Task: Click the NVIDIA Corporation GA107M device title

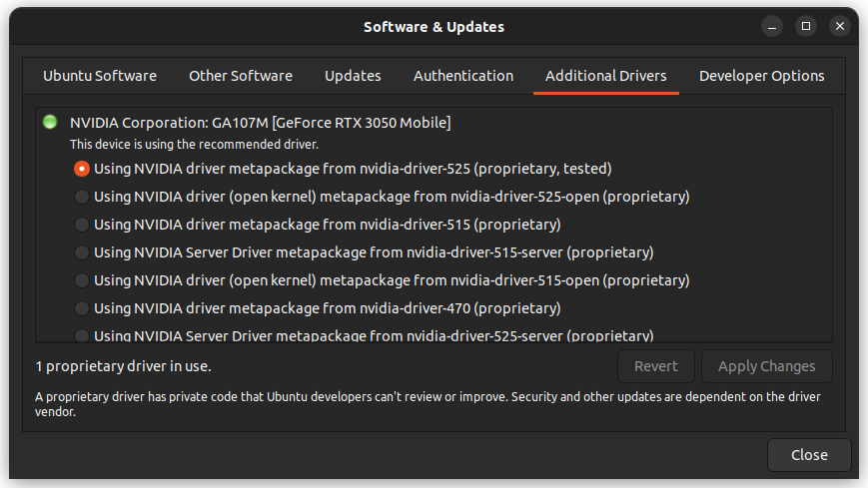Action: (260, 123)
